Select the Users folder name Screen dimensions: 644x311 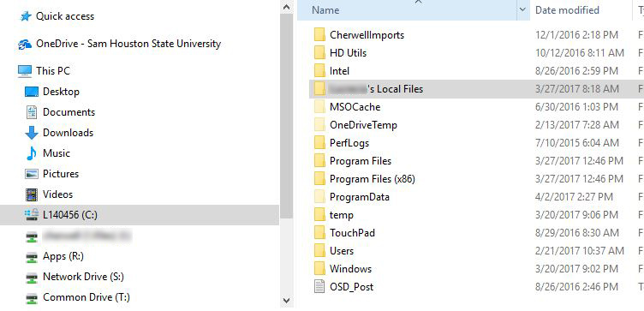[342, 251]
